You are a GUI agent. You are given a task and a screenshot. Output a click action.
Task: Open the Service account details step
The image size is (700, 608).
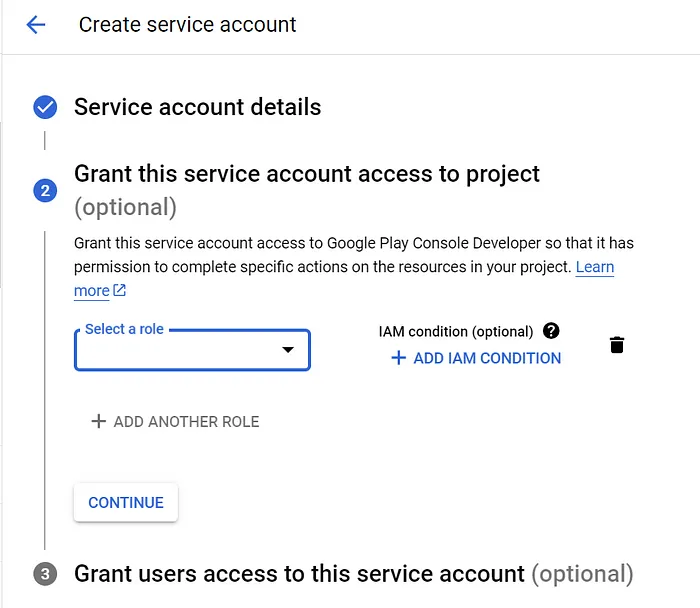[198, 107]
